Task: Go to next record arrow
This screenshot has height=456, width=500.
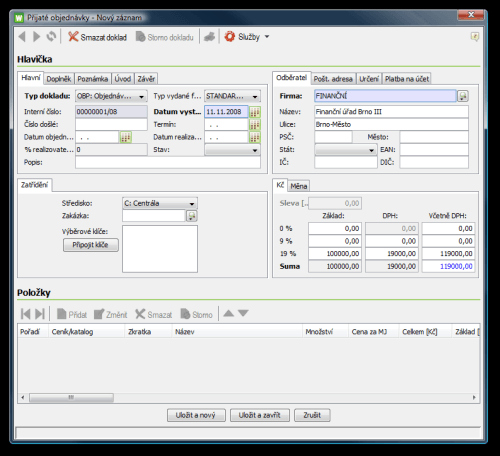Action: point(37,36)
